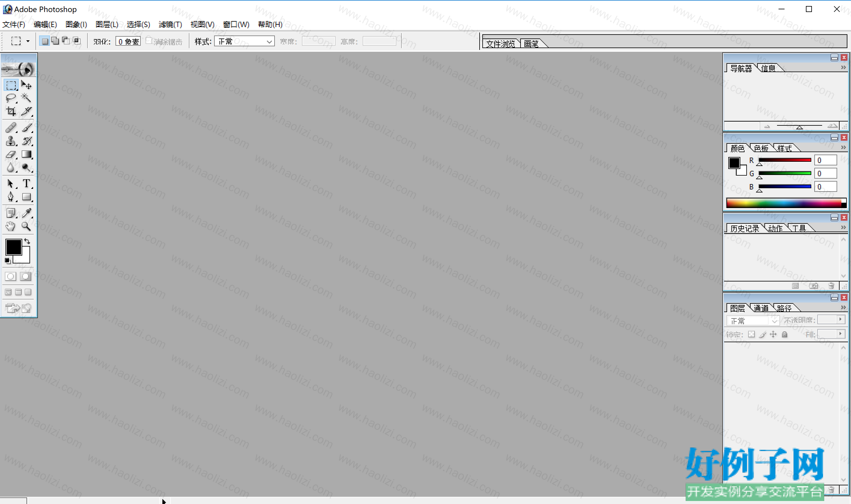Toggle the 消除锯齿 anti-alias checkbox
Screen dimensions: 851x504
click(149, 41)
